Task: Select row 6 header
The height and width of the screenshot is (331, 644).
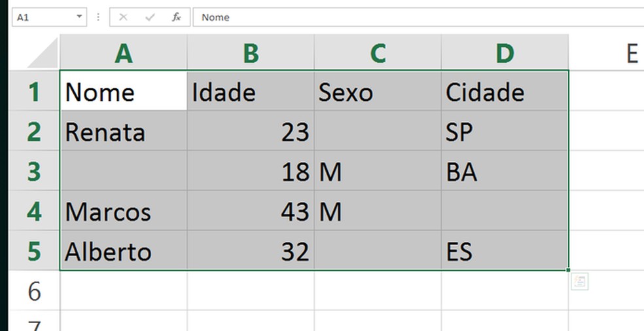Action: pos(35,290)
